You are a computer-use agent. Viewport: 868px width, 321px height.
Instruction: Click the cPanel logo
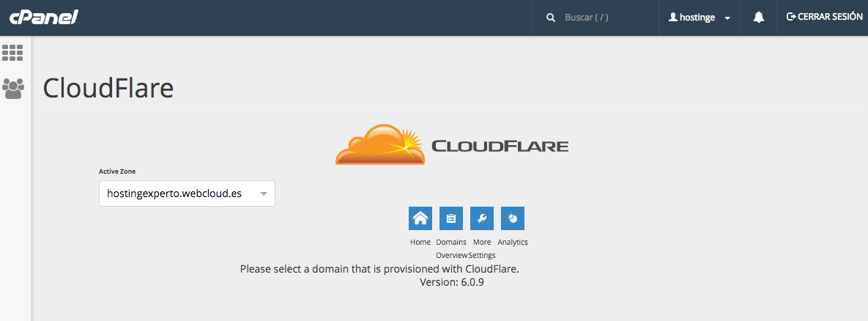tap(44, 17)
